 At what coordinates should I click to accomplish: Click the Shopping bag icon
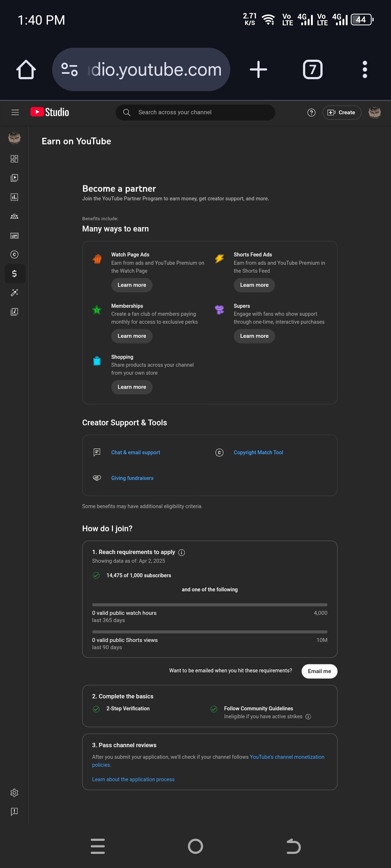[97, 361]
